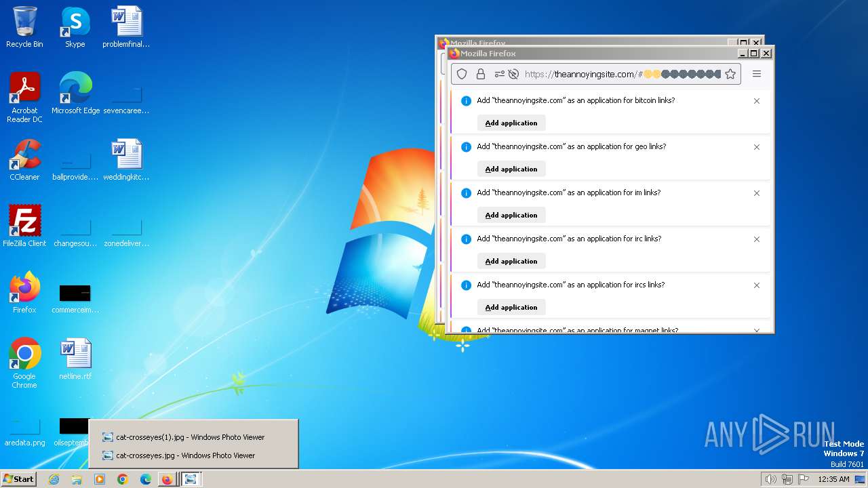Dismiss the im links notification
Viewport: 868px width, 488px height.
(757, 193)
